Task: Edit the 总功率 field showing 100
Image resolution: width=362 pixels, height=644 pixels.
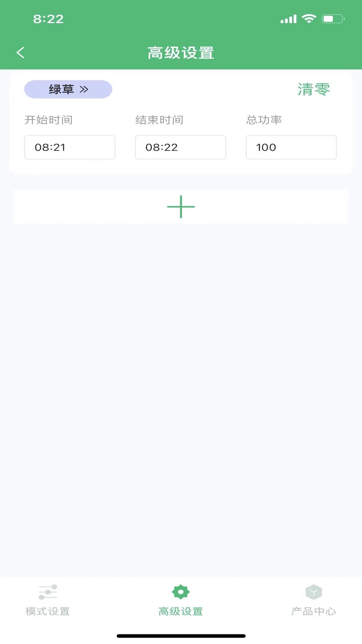Action: tap(291, 147)
